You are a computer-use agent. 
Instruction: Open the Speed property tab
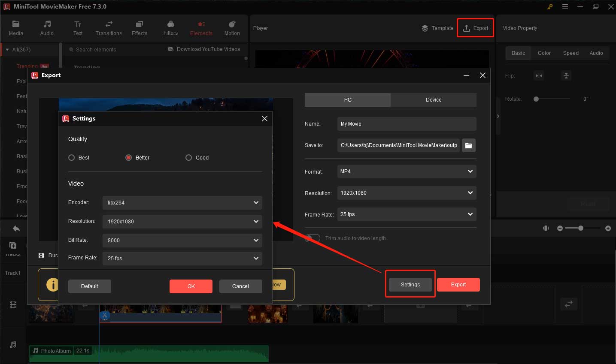click(x=571, y=53)
